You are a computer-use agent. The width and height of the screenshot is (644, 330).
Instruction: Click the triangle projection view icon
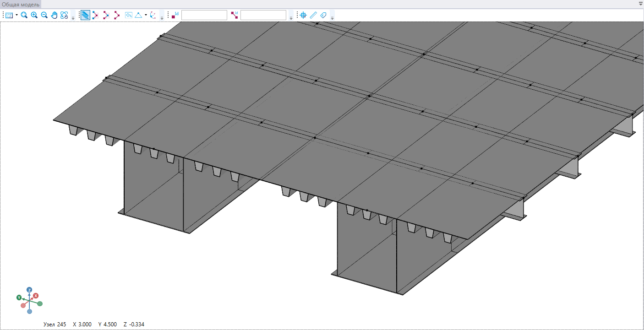[x=138, y=15]
